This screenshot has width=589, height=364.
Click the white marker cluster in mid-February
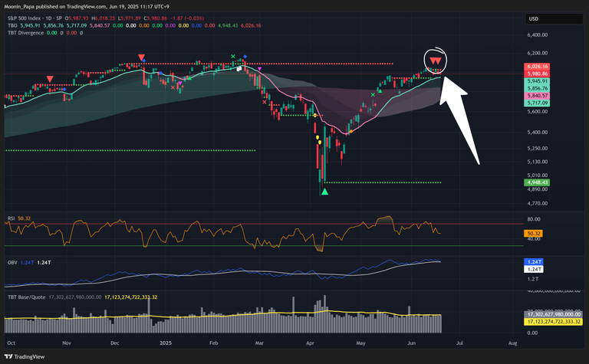pyautogui.click(x=239, y=69)
